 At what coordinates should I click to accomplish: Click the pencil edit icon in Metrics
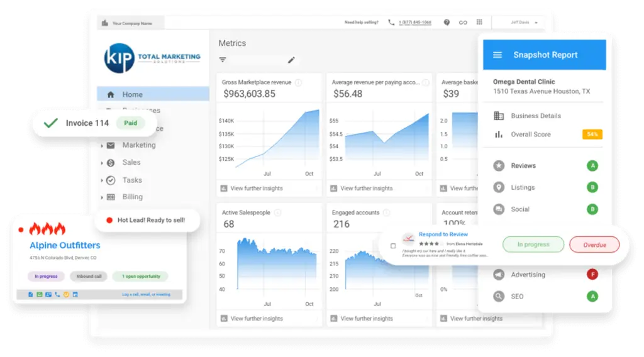[x=291, y=60]
